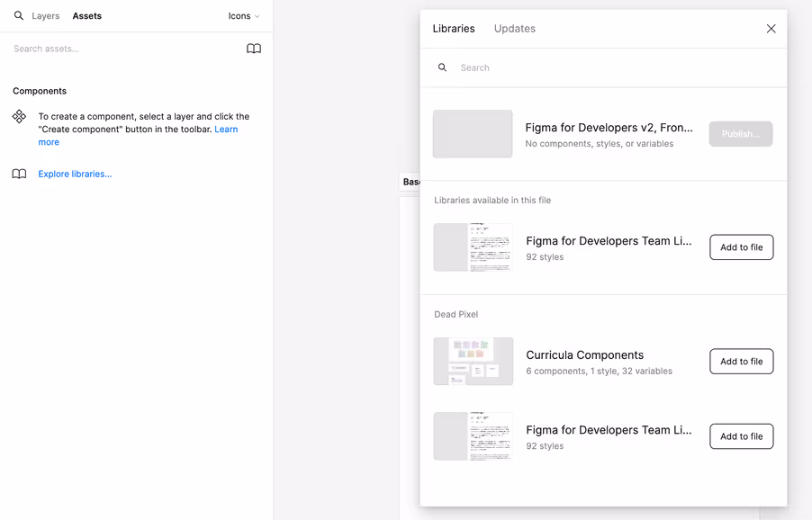Screen dimensions: 812x520
Task: Click the Figma for Developers v2 title
Action: 609,127
